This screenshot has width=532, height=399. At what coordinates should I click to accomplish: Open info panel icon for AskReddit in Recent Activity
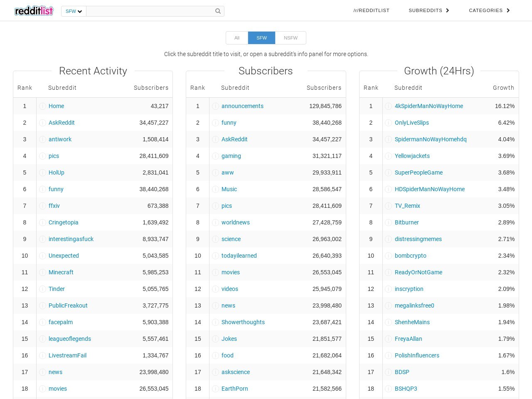click(x=42, y=123)
